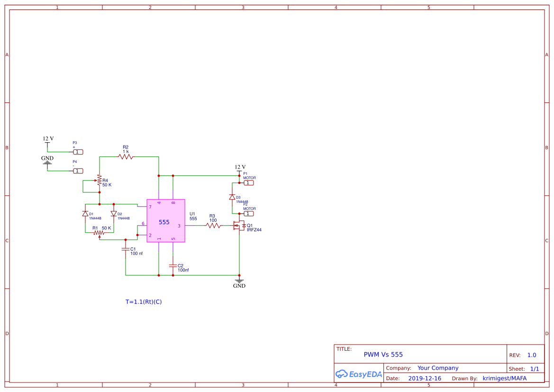Image resolution: width=554 pixels, height=392 pixels.
Task: Click the EasyEDA logo in the title block
Action: (x=359, y=374)
